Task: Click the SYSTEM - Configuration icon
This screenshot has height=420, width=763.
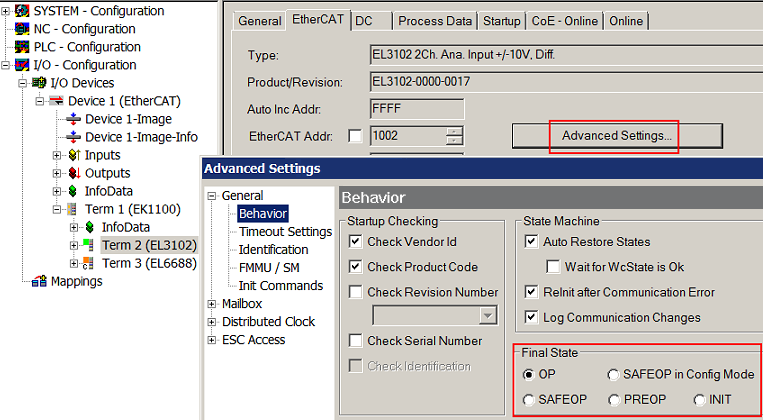Action: (x=23, y=11)
